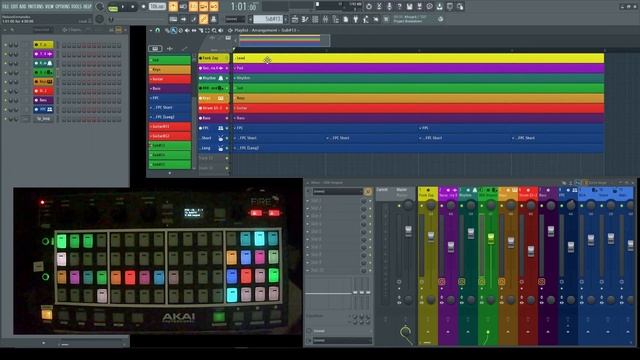Select the Playlist slip tool
Screen dimensions: 640x360
[x=194, y=30]
